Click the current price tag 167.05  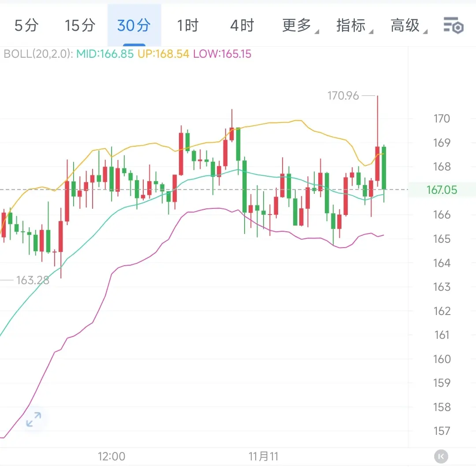pos(442,190)
